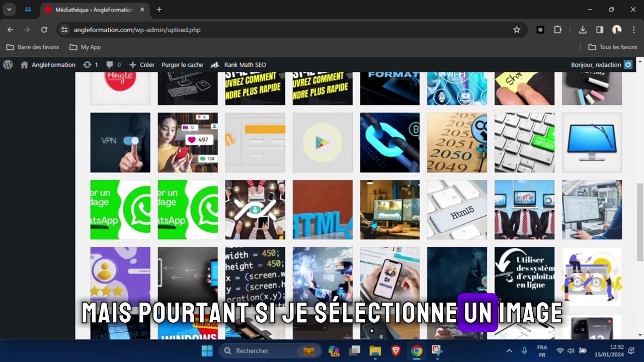The height and width of the screenshot is (362, 644).
Task: Open Task View on the taskbar
Action: [355, 350]
